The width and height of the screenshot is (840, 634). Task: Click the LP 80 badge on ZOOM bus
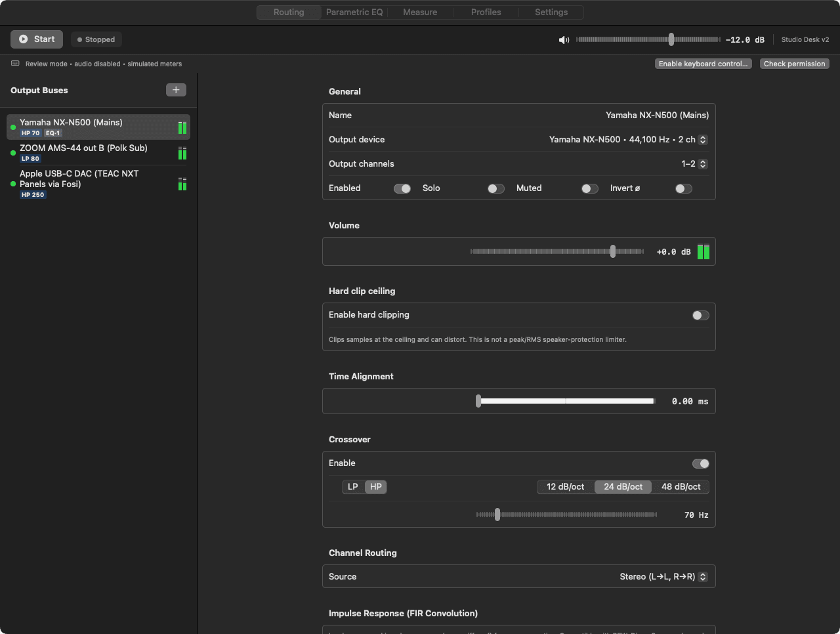[31, 159]
